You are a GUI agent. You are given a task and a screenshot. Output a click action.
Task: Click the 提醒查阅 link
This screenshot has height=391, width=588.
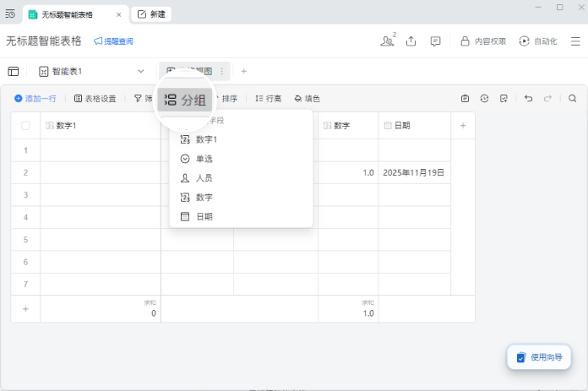113,41
